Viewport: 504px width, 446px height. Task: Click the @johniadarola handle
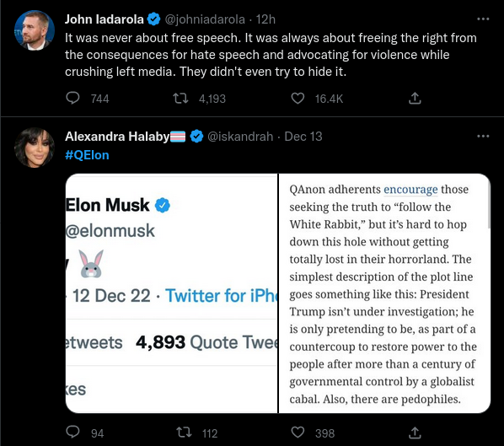pyautogui.click(x=205, y=19)
